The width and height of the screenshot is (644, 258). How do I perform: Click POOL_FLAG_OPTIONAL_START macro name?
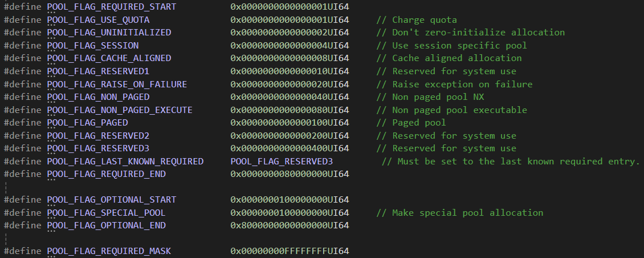(x=112, y=200)
